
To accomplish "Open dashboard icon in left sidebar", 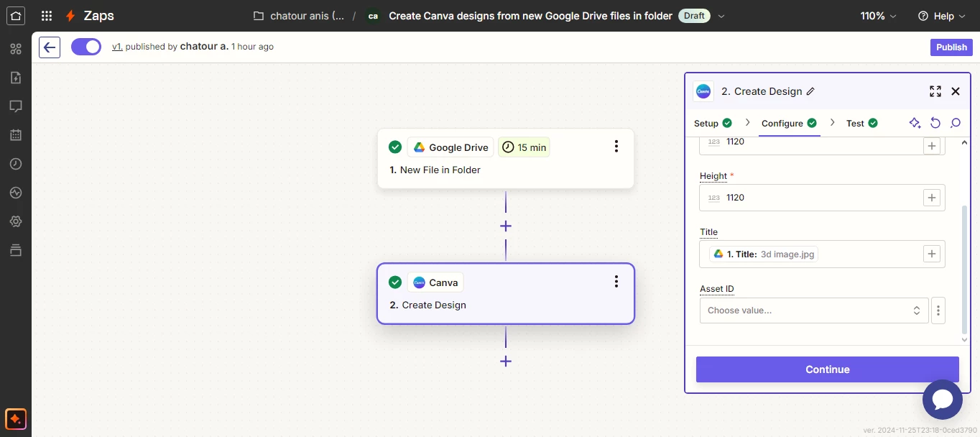I will [x=16, y=49].
